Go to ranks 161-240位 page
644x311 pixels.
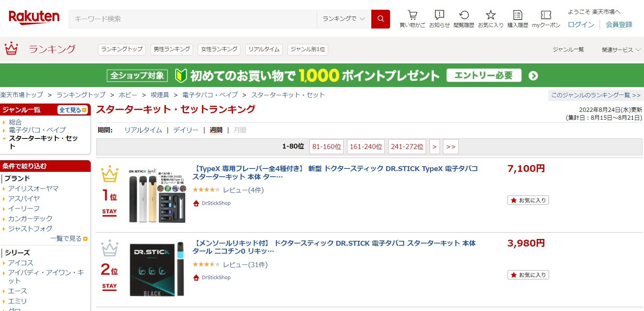[x=366, y=147]
